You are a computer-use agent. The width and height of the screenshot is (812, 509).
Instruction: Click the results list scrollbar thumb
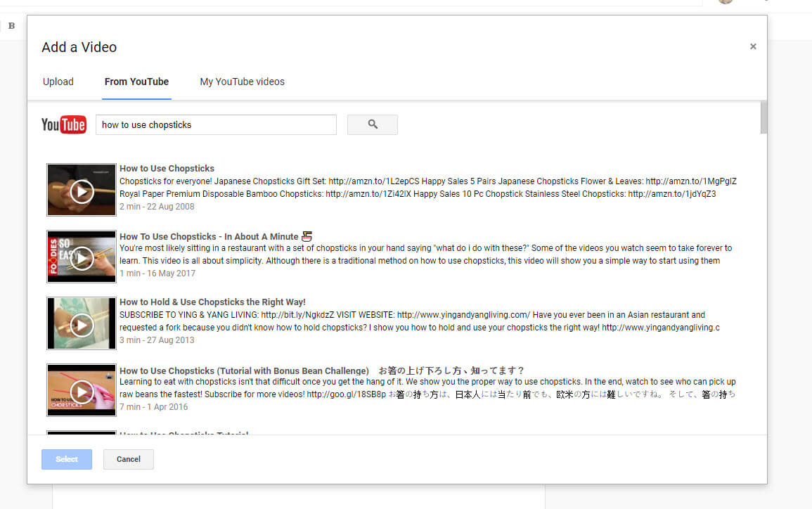tap(763, 117)
